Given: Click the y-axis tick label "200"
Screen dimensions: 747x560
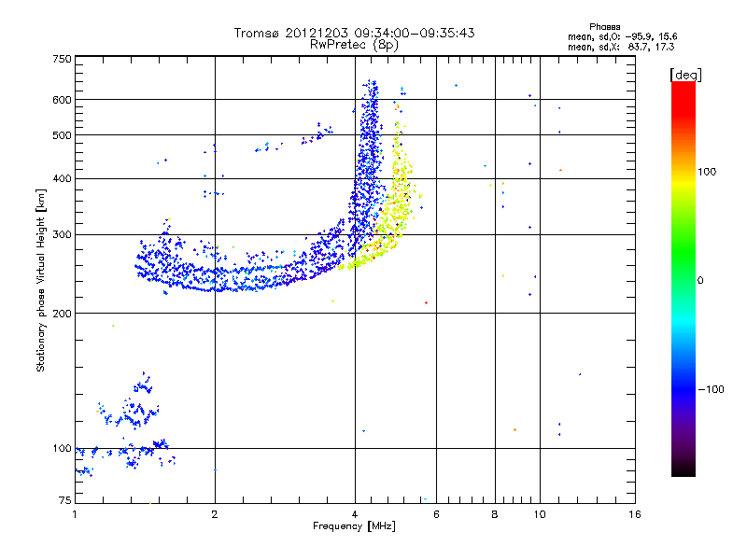Looking at the screenshot, I should click(x=62, y=314).
